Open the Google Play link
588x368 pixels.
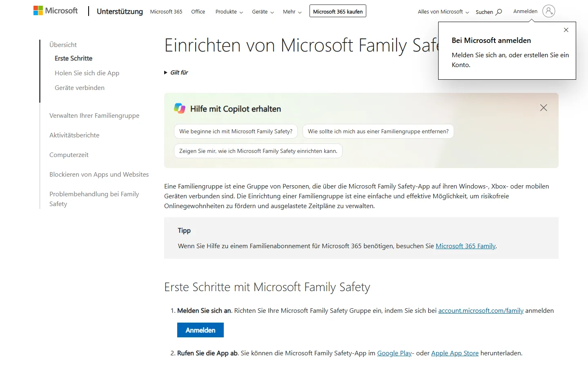(394, 353)
